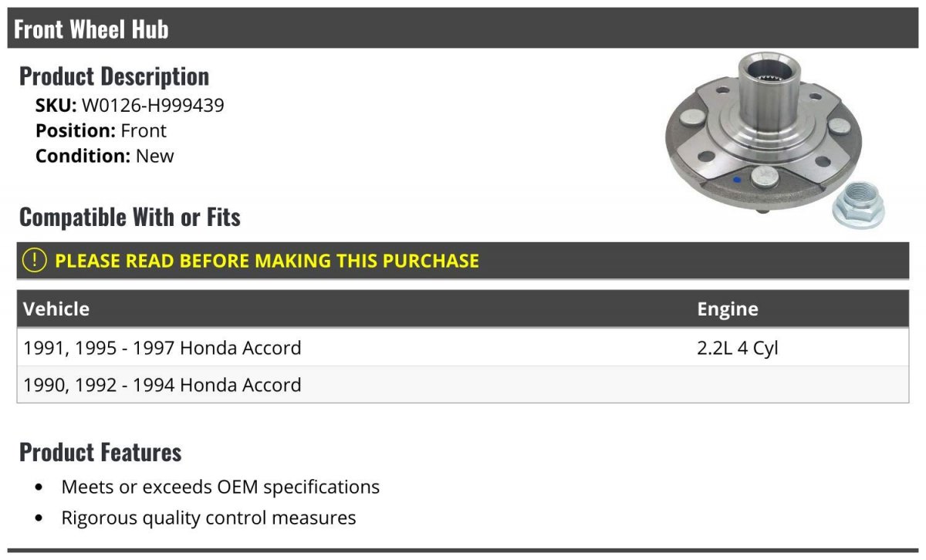Click the Product Features heading
The image size is (926, 560).
click(x=100, y=452)
